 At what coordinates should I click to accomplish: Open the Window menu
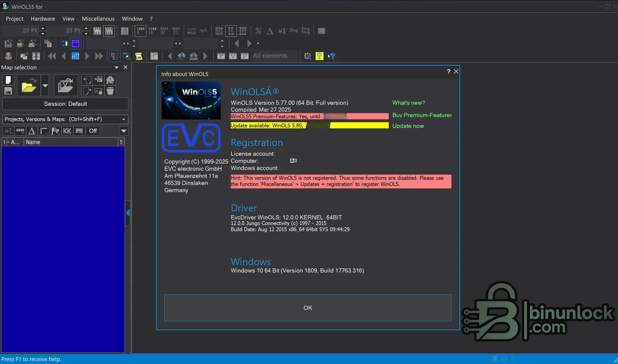(x=132, y=19)
